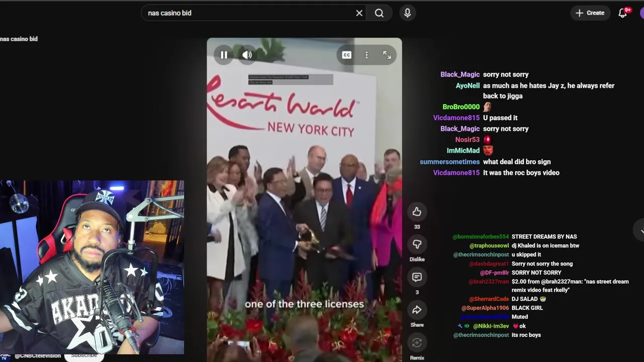Click the @SherrardCade chat name
Screen dimensions: 644x362
(x=489, y=299)
